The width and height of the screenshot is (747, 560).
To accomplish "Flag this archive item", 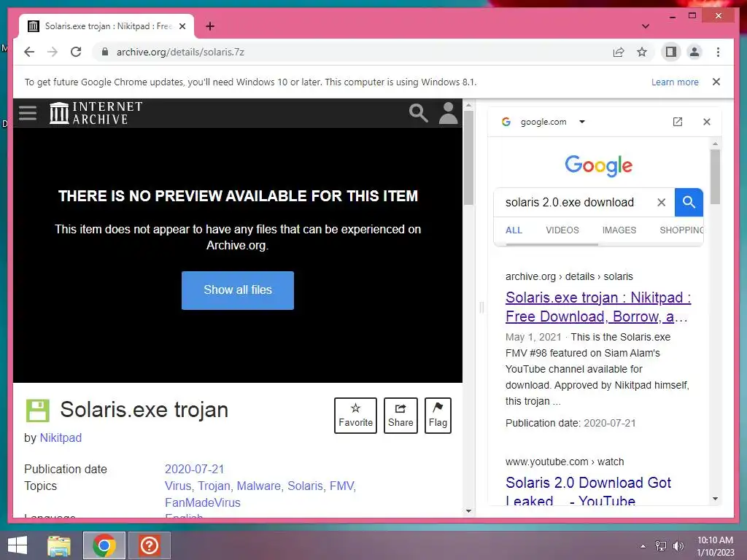I will pos(438,415).
